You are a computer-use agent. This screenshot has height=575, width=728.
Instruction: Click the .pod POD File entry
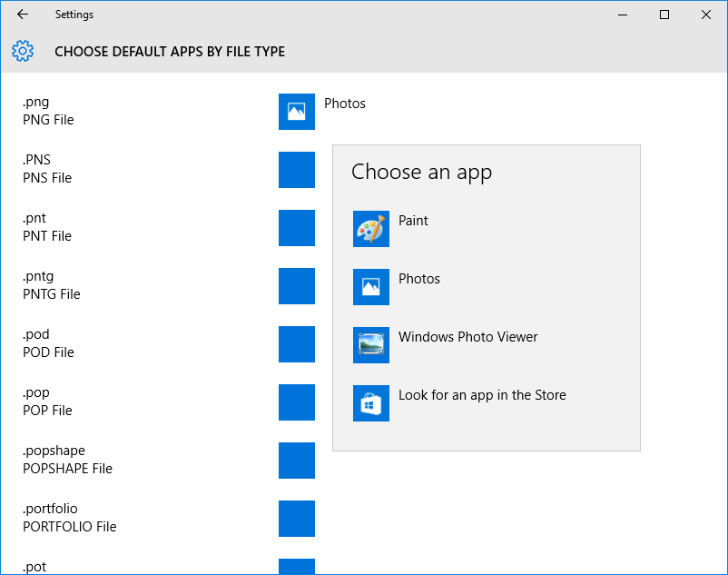click(48, 342)
